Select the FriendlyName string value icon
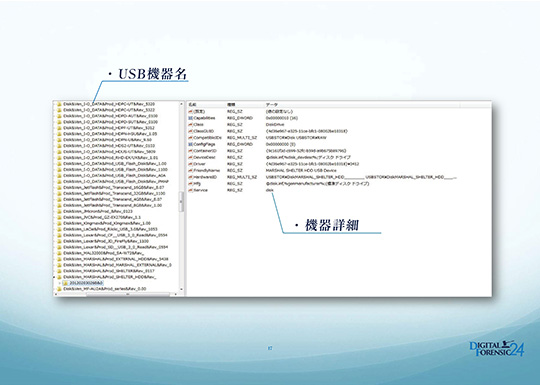This screenshot has height=385, width=540. coord(190,170)
